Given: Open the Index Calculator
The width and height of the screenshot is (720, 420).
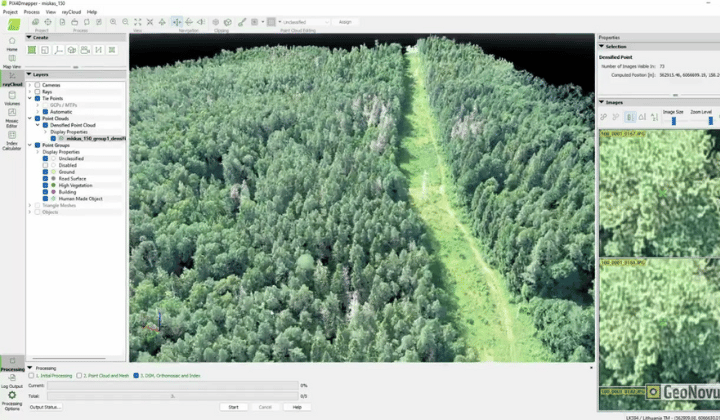Looking at the screenshot, I should (x=12, y=136).
